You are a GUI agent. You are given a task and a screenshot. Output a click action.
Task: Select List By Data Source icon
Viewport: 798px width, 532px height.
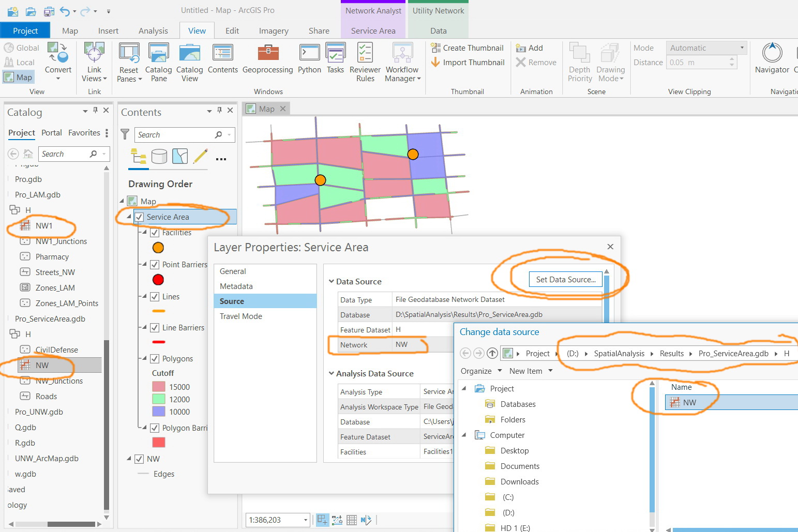(x=159, y=156)
